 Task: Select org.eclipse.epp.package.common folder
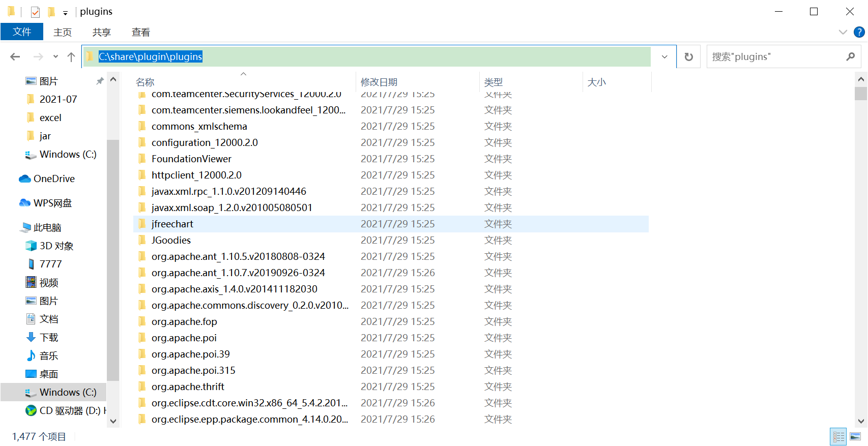point(250,419)
